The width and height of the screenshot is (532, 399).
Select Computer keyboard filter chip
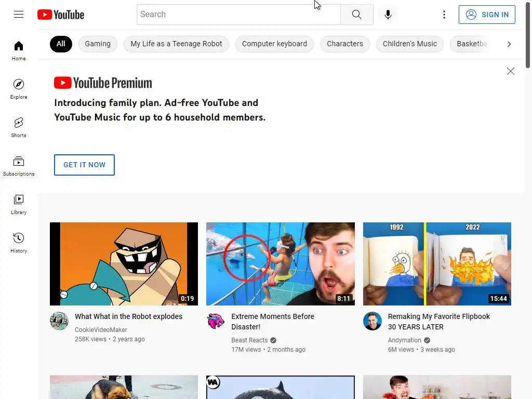[x=274, y=44]
